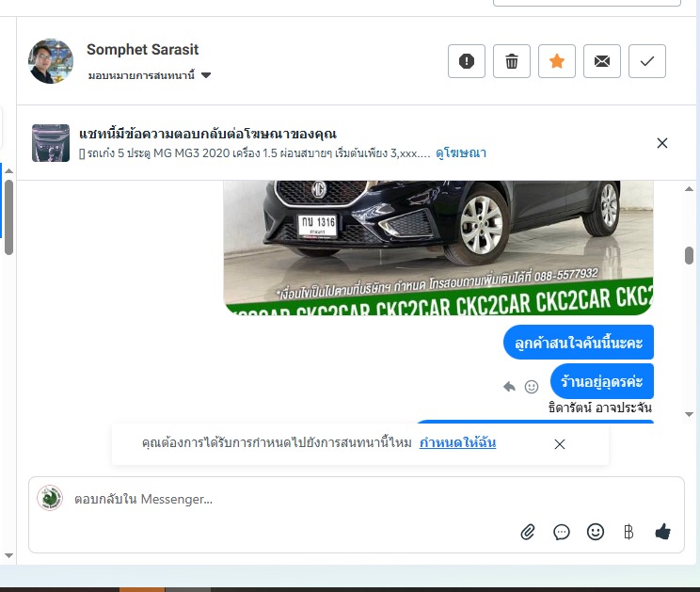Click conversation list scrollbar thumb
The width and height of the screenshot is (700, 592).
click(x=8, y=217)
